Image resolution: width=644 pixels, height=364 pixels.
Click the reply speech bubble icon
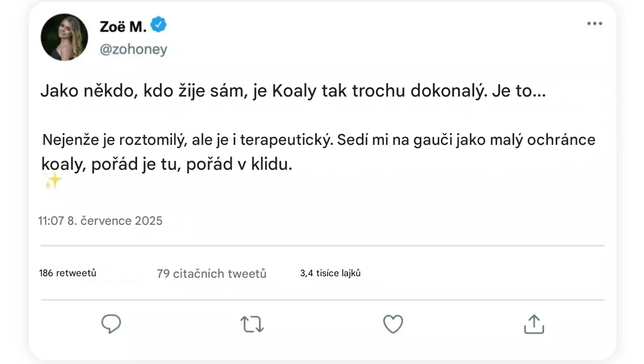click(111, 324)
